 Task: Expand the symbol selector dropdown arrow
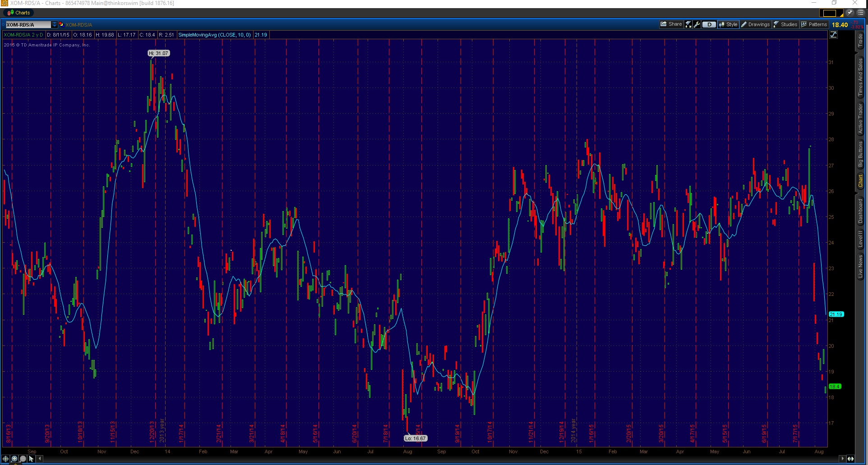(55, 25)
